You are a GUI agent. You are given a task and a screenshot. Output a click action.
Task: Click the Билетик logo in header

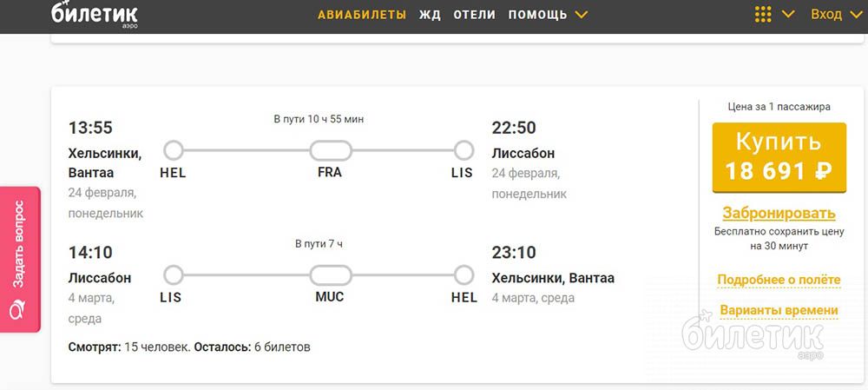pyautogui.click(x=94, y=15)
